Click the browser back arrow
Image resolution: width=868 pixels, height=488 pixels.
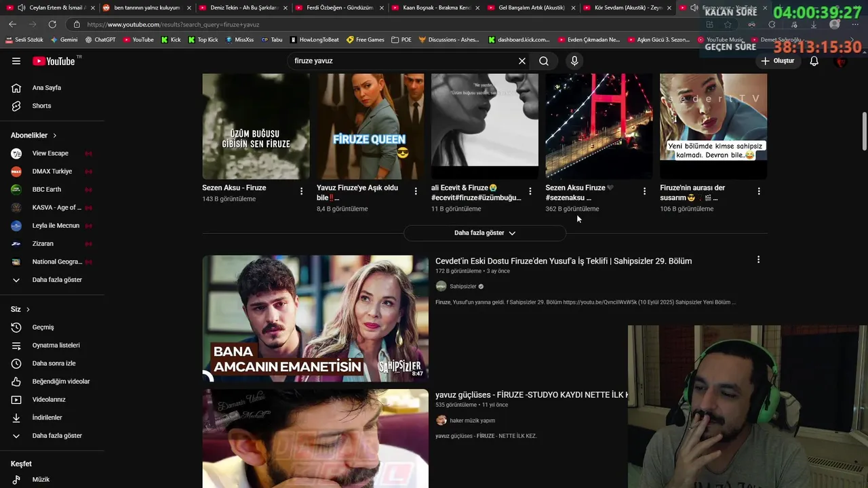tap(12, 24)
